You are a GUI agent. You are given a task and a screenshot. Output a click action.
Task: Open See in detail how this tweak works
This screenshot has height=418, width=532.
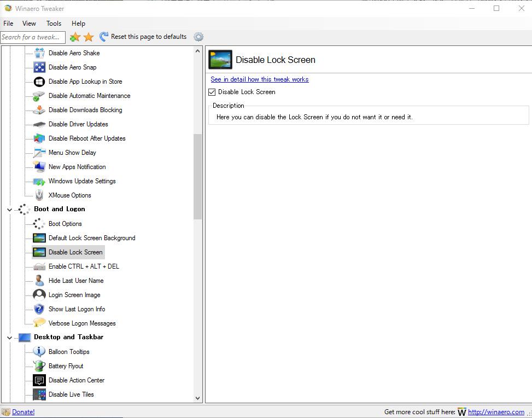tap(260, 79)
